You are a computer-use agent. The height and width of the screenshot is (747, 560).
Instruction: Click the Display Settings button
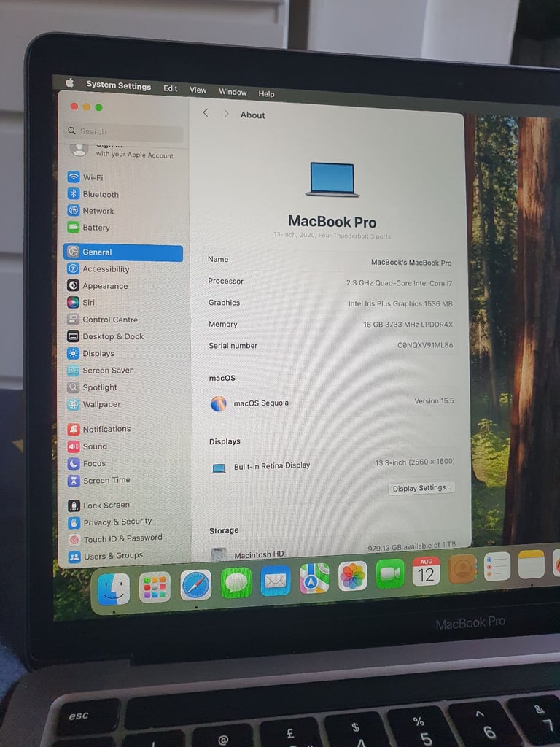click(421, 488)
